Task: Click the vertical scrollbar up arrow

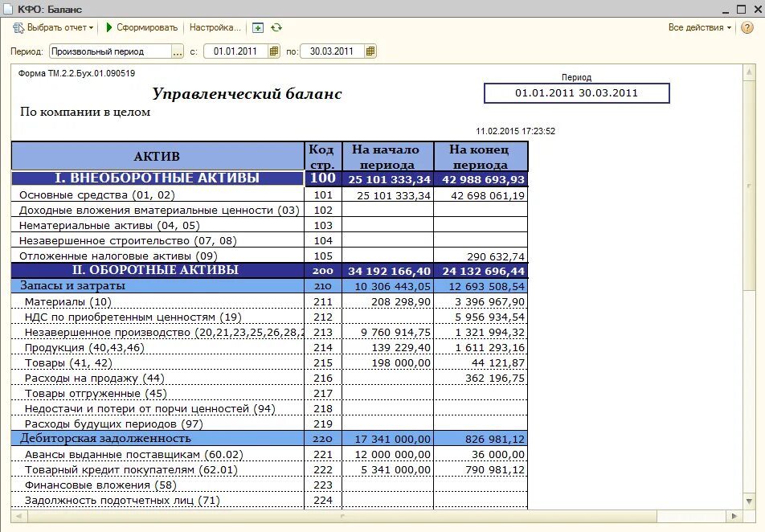Action: 749,72
